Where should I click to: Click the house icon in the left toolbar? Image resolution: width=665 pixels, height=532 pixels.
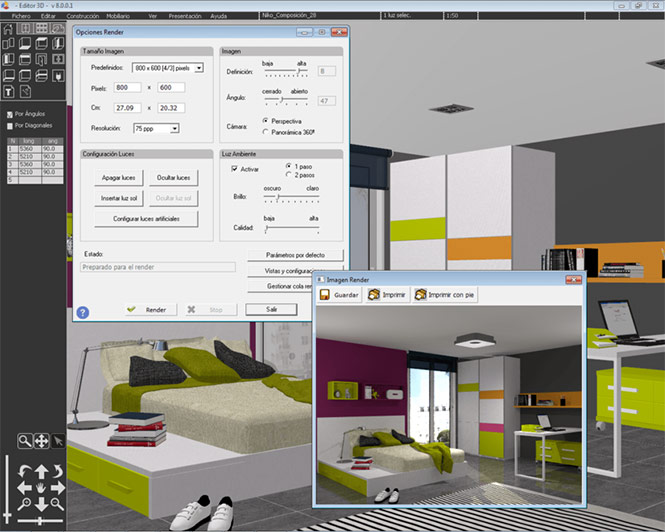pos(9,29)
